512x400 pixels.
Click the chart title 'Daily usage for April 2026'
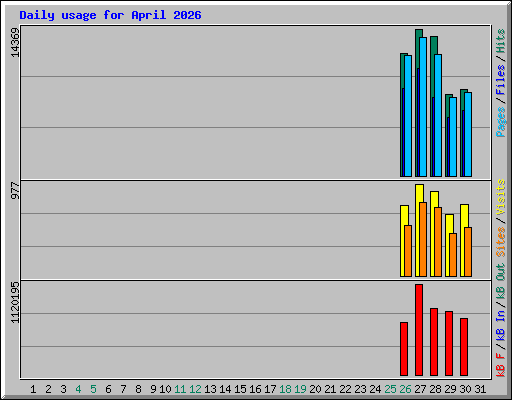click(110, 15)
